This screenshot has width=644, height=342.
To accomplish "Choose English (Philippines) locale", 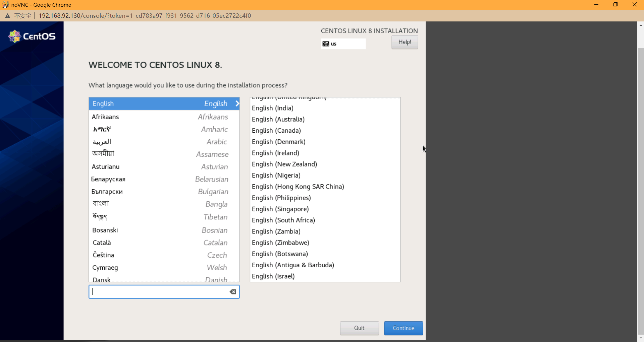I will [325, 198].
